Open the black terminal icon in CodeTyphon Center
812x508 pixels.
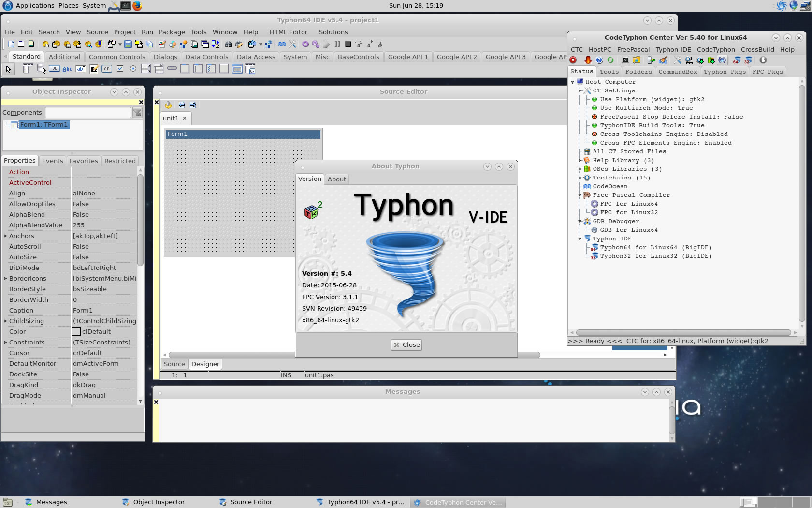(625, 60)
